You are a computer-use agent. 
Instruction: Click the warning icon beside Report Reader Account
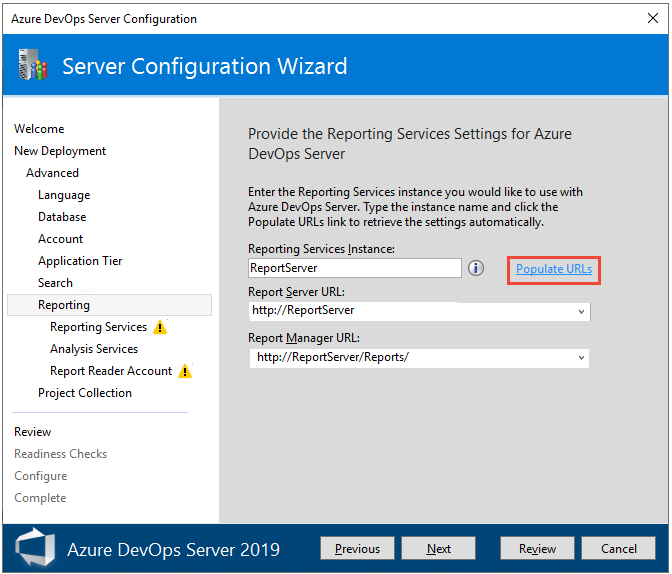[x=184, y=371]
